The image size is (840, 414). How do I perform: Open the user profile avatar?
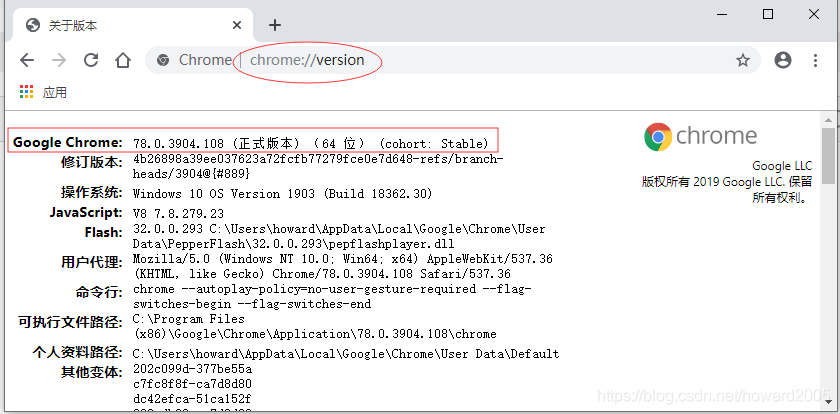pyautogui.click(x=783, y=60)
